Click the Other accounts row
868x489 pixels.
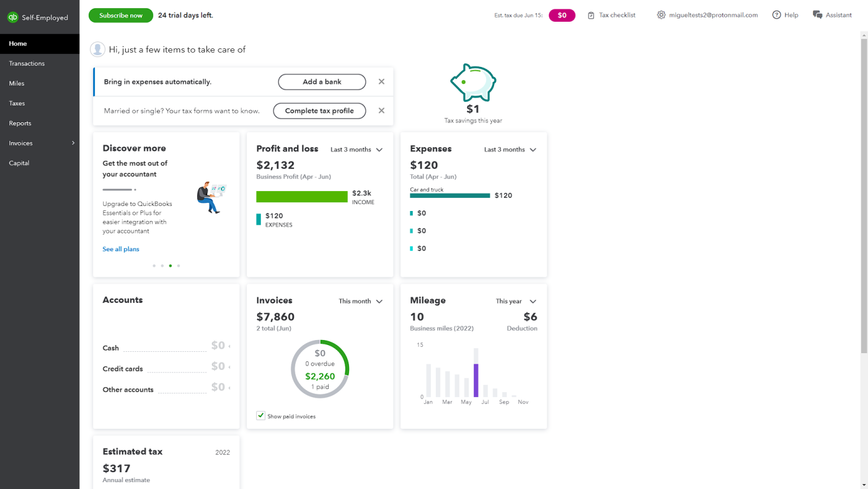click(166, 388)
